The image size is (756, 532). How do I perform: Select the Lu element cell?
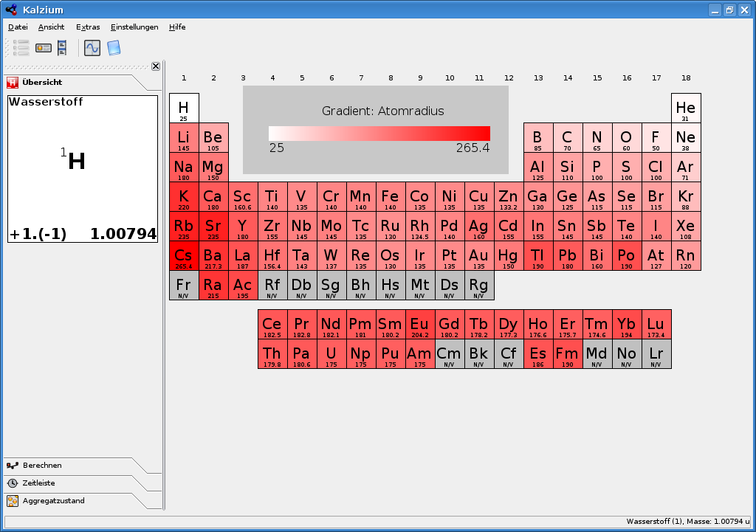pos(656,325)
